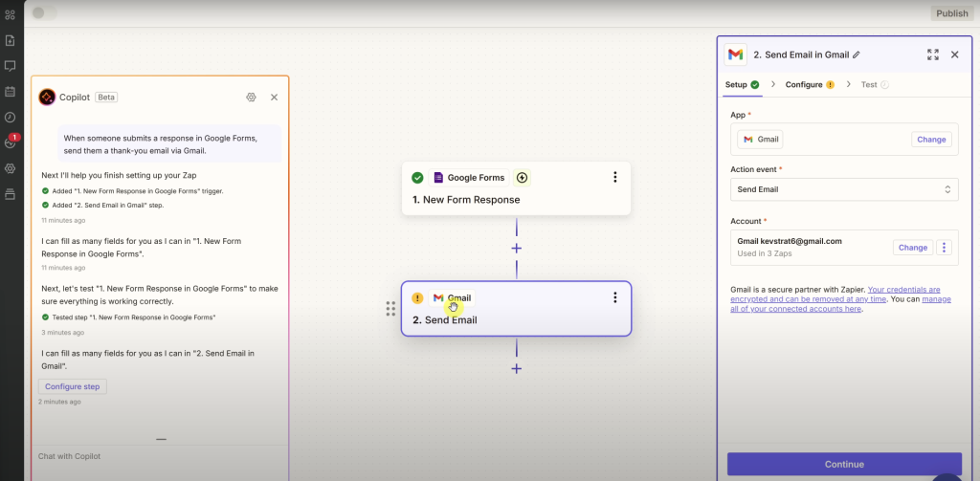Click the Gmail app chip in App field
The height and width of the screenshot is (481, 980).
pos(760,140)
